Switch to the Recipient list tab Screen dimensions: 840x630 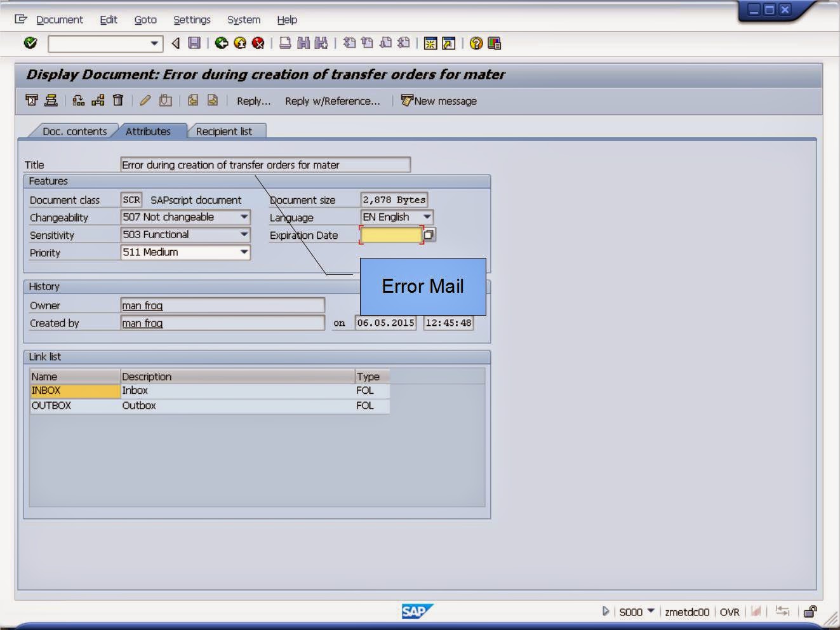point(226,131)
